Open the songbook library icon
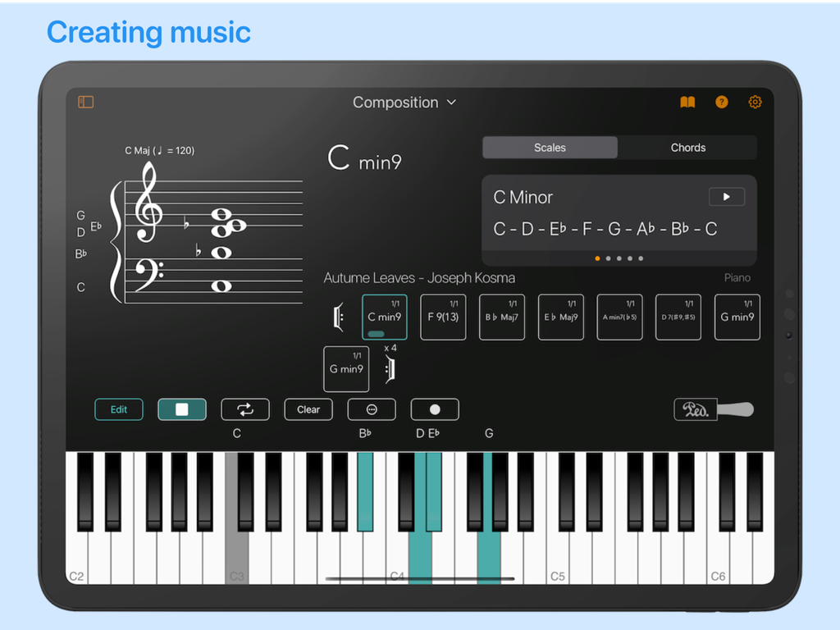The height and width of the screenshot is (630, 840). [687, 102]
